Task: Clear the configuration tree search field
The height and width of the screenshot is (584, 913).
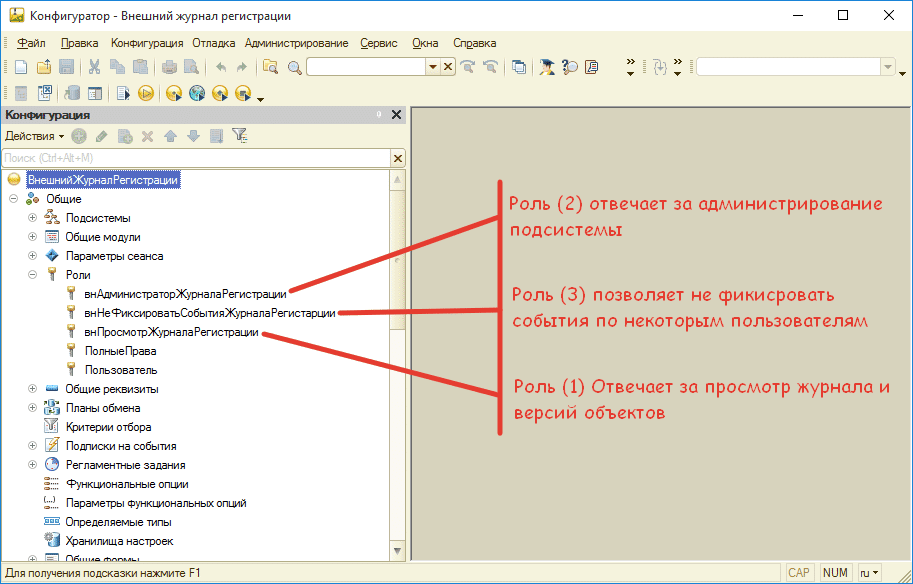Action: click(x=397, y=158)
